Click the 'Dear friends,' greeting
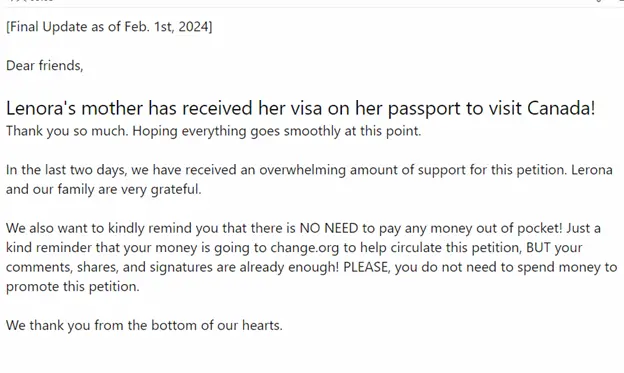This screenshot has width=624, height=373. coord(45,65)
